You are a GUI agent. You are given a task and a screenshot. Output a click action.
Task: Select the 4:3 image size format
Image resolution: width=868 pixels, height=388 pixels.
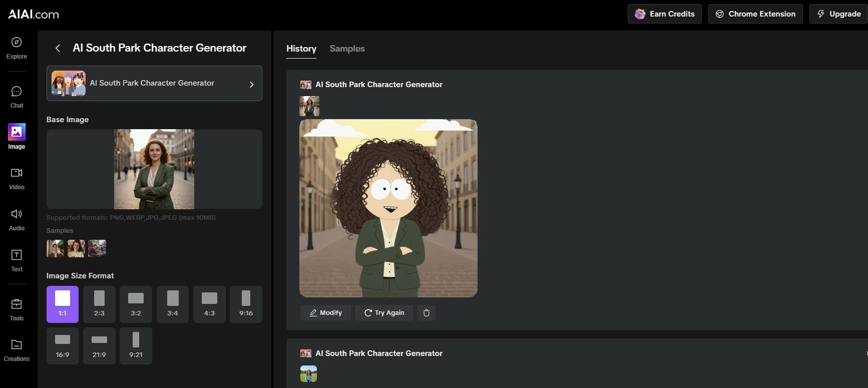click(x=209, y=304)
